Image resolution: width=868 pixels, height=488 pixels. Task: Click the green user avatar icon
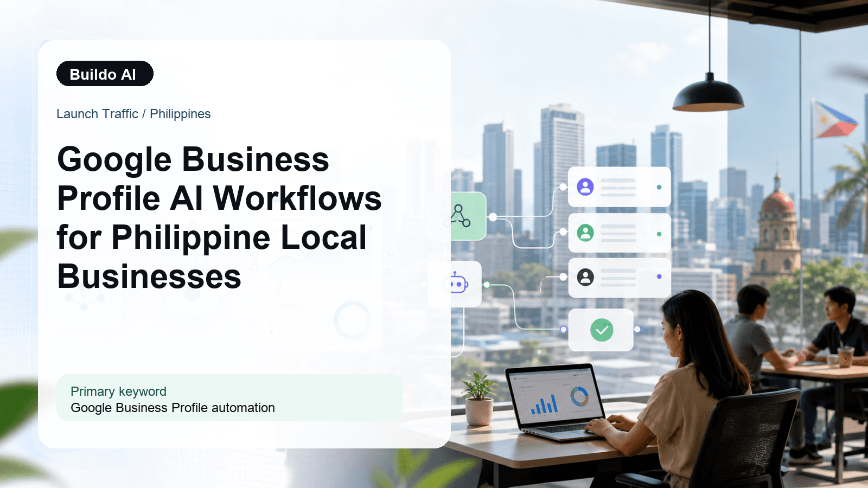point(585,233)
